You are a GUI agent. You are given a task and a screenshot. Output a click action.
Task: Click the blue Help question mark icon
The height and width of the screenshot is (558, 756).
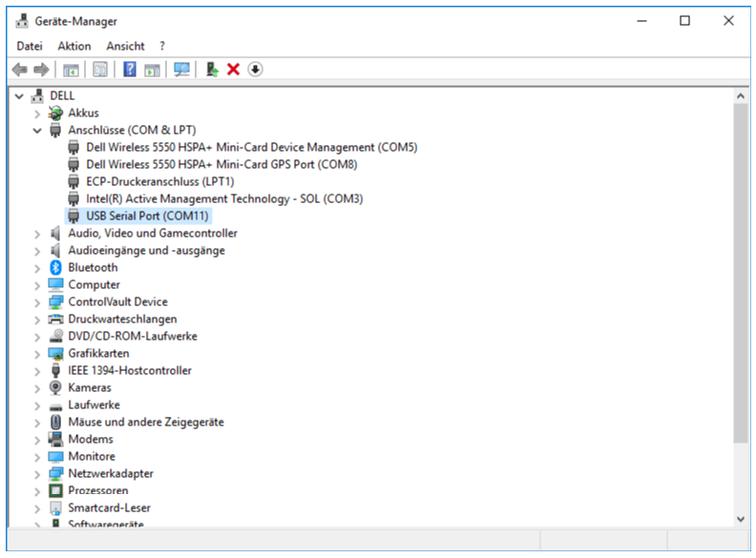coord(130,70)
